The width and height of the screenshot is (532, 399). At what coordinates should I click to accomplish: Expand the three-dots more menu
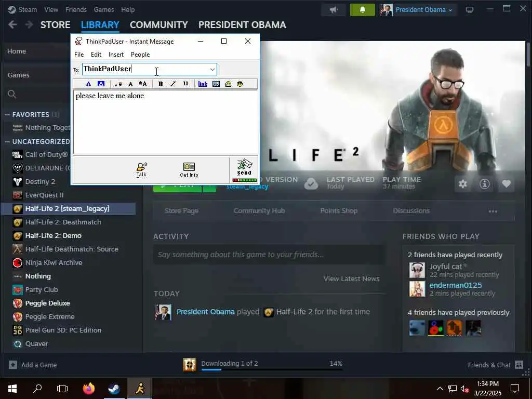[x=493, y=211]
